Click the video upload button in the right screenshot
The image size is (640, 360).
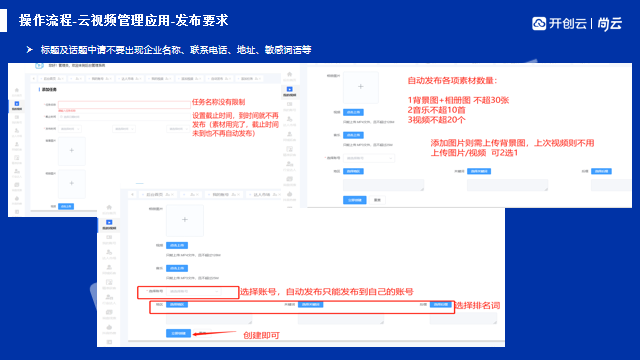click(353, 112)
